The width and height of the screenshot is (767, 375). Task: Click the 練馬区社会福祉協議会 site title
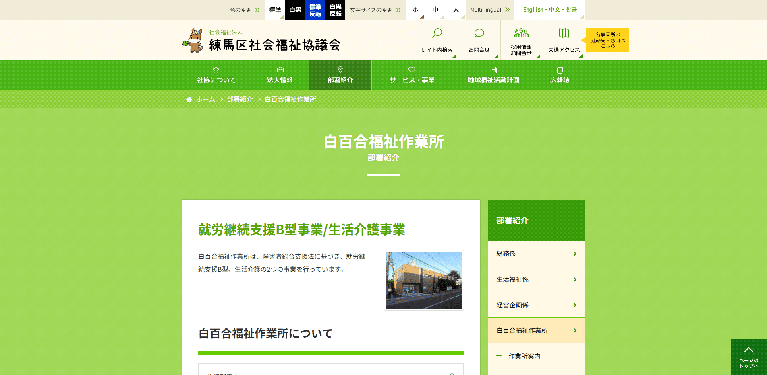coord(274,45)
